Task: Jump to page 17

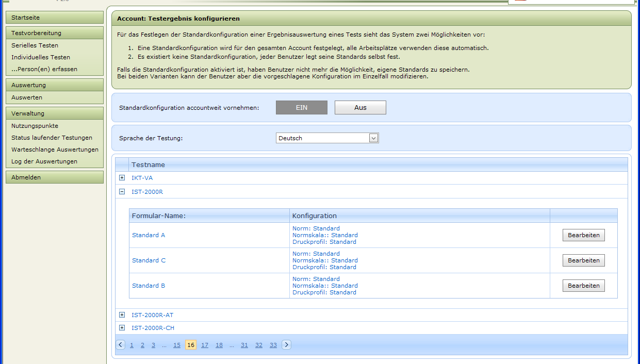Action: pos(205,345)
